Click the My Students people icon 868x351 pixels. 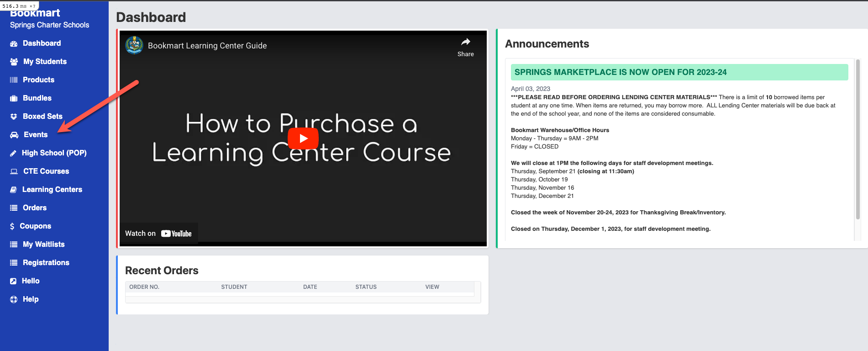point(14,62)
